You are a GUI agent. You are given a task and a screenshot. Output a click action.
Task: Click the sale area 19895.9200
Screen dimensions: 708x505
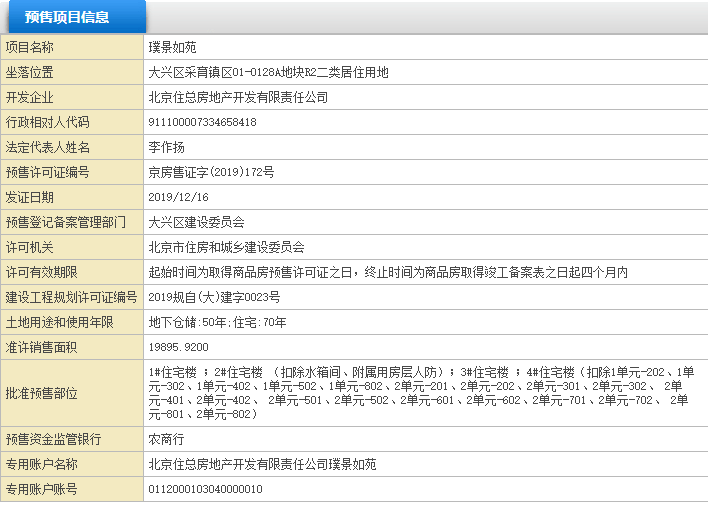(178, 347)
